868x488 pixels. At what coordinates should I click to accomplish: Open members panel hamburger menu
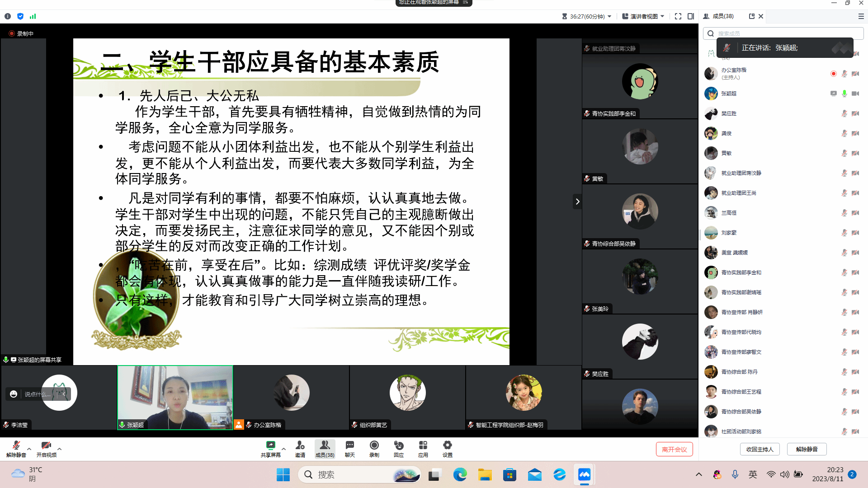pos(861,16)
